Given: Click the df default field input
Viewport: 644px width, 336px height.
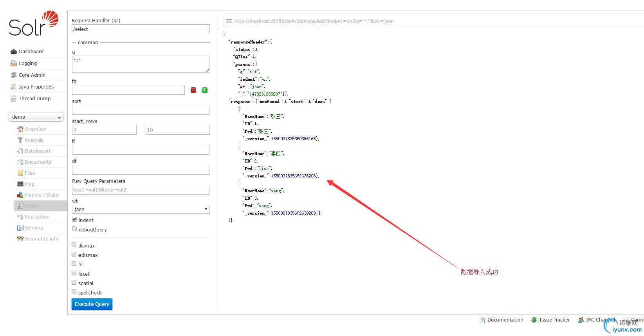Looking at the screenshot, I should click(x=141, y=170).
